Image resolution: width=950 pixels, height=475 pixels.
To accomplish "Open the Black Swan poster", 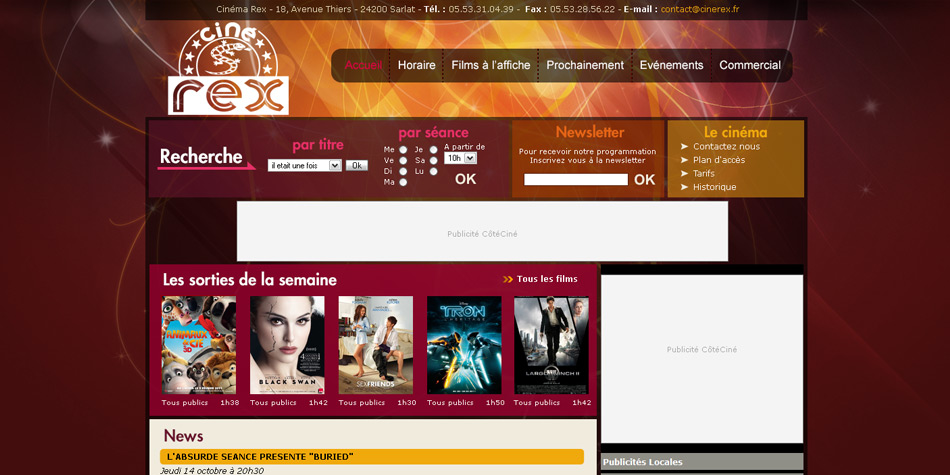I will tap(287, 345).
